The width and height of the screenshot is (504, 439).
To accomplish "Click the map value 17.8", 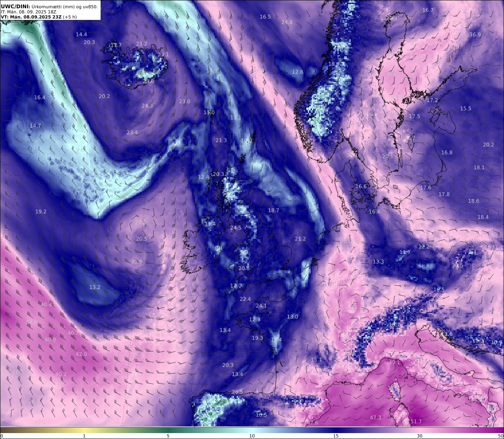I will click(444, 194).
